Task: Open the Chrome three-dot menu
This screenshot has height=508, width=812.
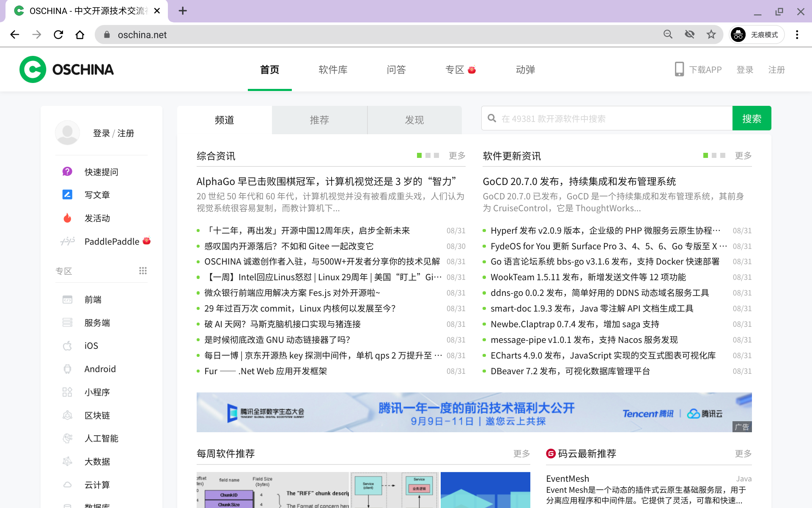Action: pos(797,34)
